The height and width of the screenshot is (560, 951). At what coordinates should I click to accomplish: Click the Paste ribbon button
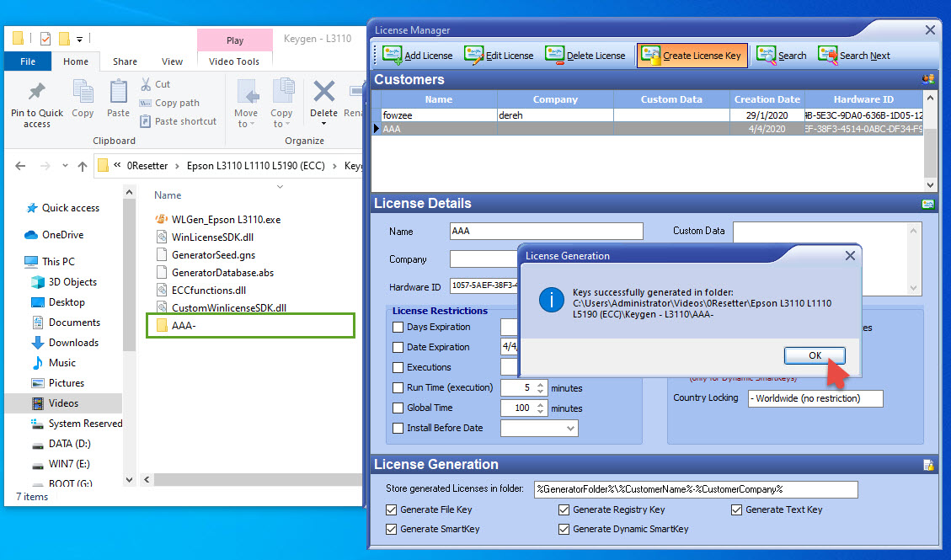click(x=118, y=99)
